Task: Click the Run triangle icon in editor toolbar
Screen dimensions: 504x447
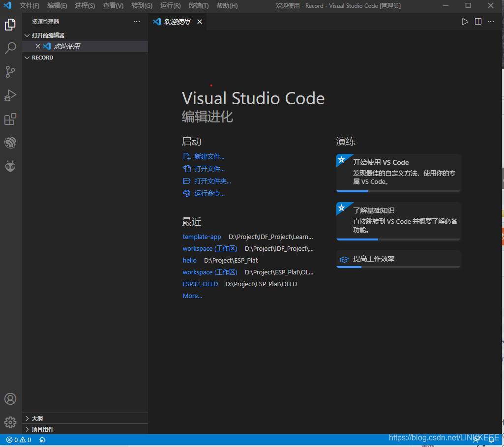Action: [465, 22]
